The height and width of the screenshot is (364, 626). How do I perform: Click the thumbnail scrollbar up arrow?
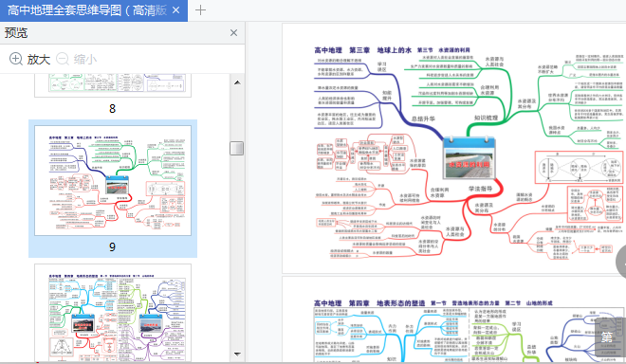(x=237, y=82)
